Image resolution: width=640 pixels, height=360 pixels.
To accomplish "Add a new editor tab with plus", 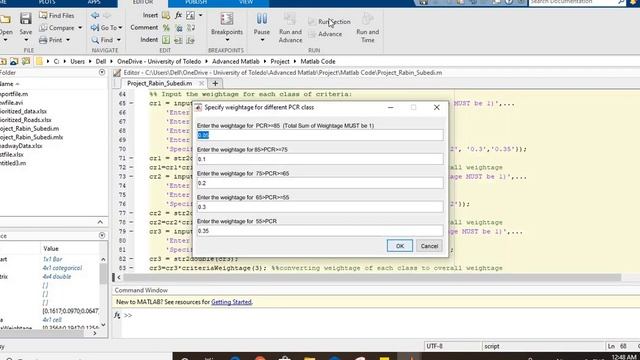I will pos(215,83).
